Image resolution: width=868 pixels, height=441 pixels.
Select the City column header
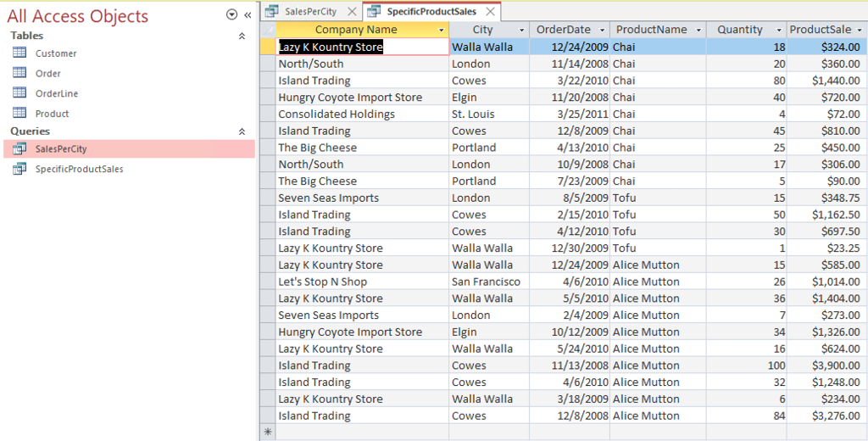point(489,30)
